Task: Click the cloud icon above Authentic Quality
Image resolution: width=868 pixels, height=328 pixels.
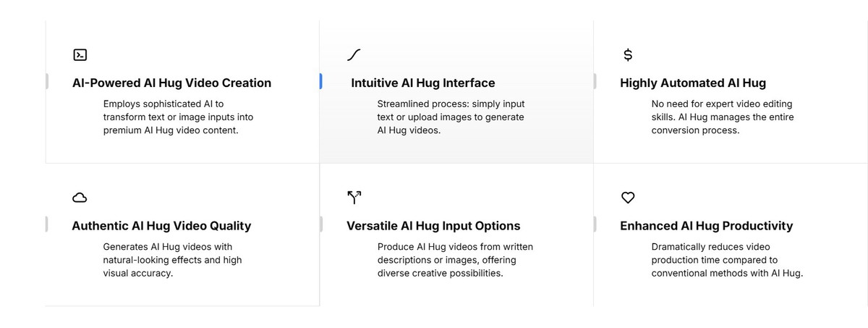Action: 80,198
